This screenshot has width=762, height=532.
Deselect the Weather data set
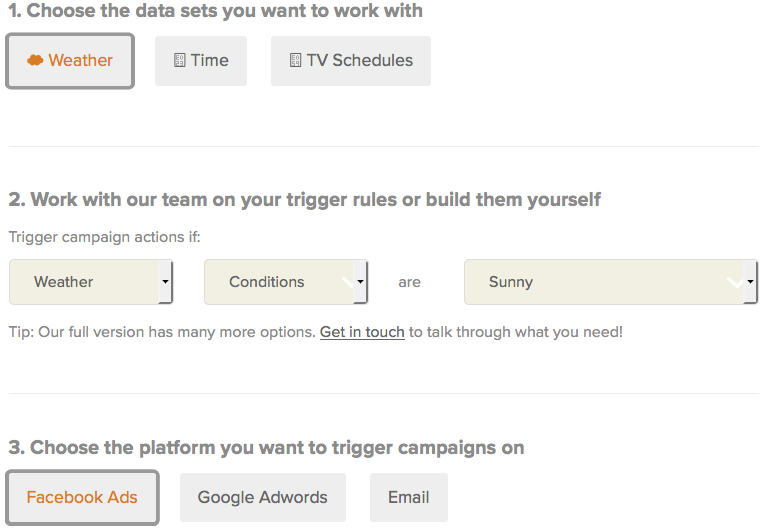tap(70, 60)
